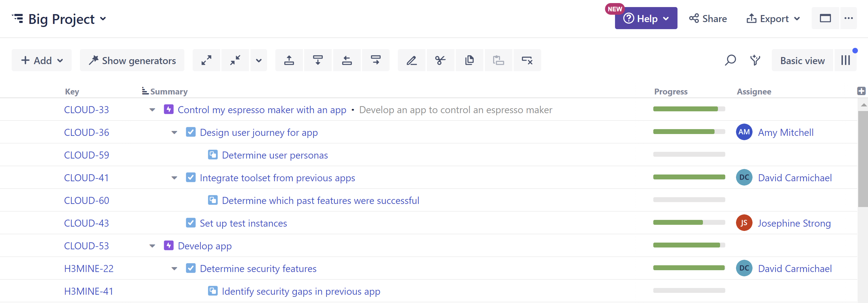This screenshot has width=868, height=303.
Task: Click the pencil edit icon in toolbar
Action: (x=411, y=60)
